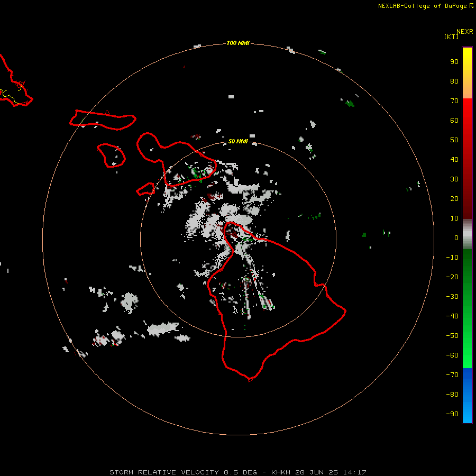Image resolution: width=476 pixels, height=476 pixels.
Task: Click the KHKM station identifier in caption
Action: click(x=282, y=472)
